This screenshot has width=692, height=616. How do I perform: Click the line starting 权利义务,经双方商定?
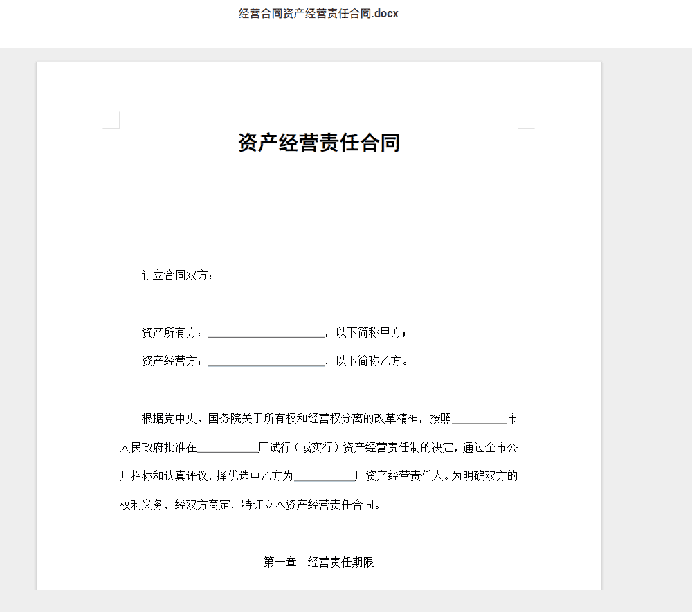pos(250,505)
